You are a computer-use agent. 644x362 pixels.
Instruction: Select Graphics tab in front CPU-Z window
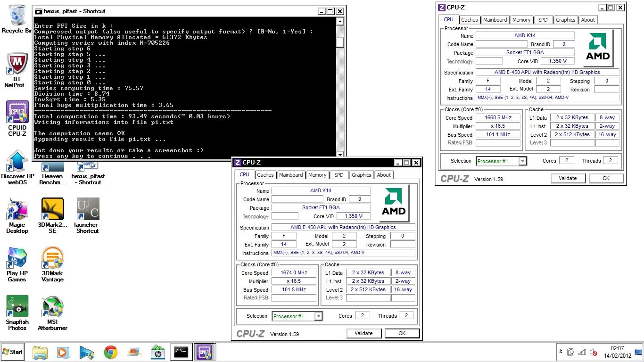pyautogui.click(x=362, y=175)
